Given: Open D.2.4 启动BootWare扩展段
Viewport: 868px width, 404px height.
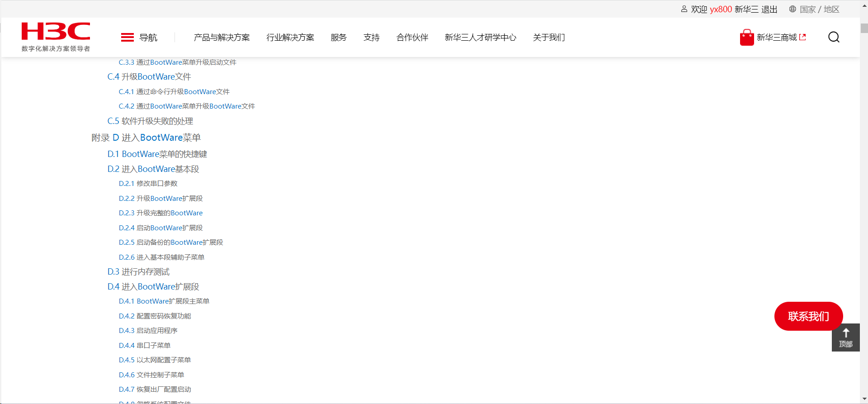Looking at the screenshot, I should coord(161,228).
